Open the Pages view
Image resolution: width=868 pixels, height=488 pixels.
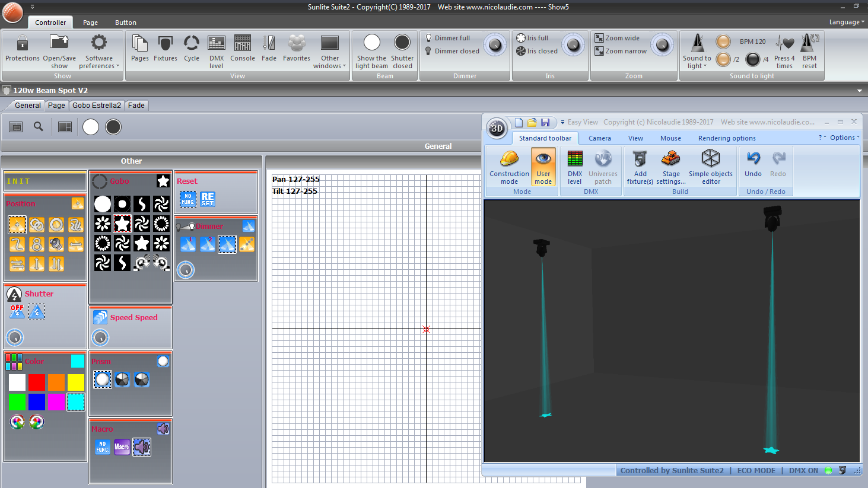(x=140, y=49)
